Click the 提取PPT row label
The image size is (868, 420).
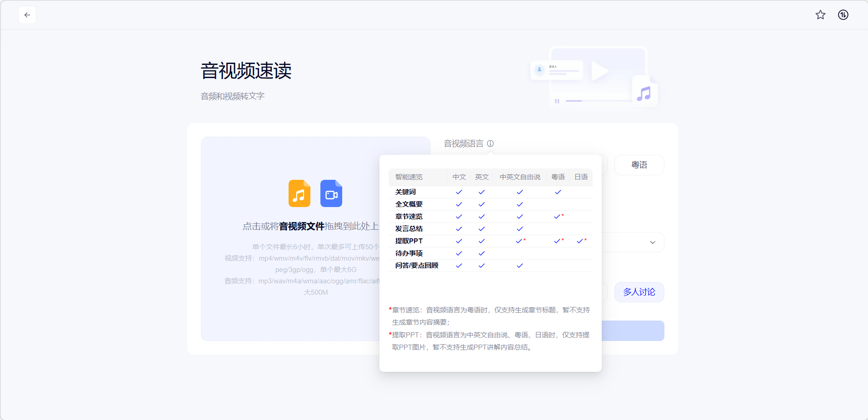point(409,241)
